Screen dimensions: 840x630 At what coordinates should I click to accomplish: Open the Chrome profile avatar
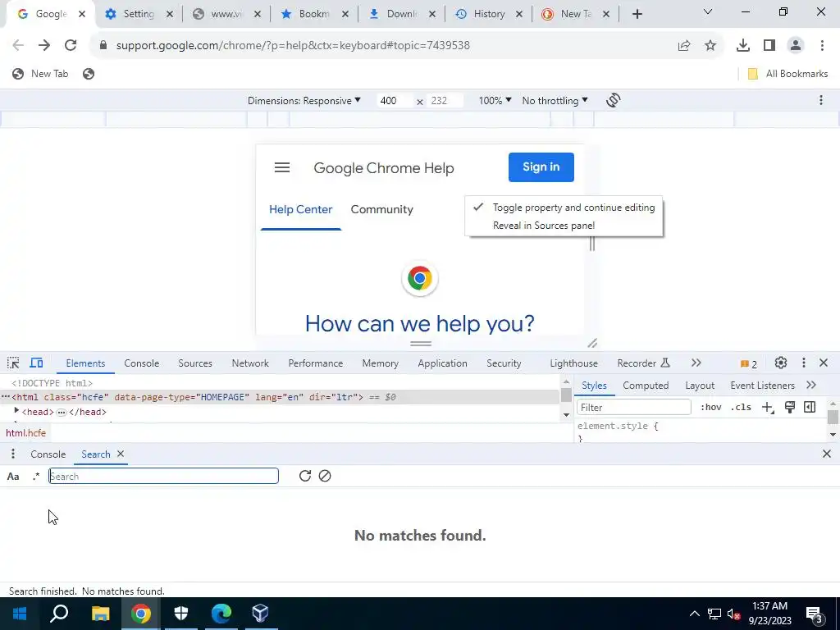(x=796, y=46)
